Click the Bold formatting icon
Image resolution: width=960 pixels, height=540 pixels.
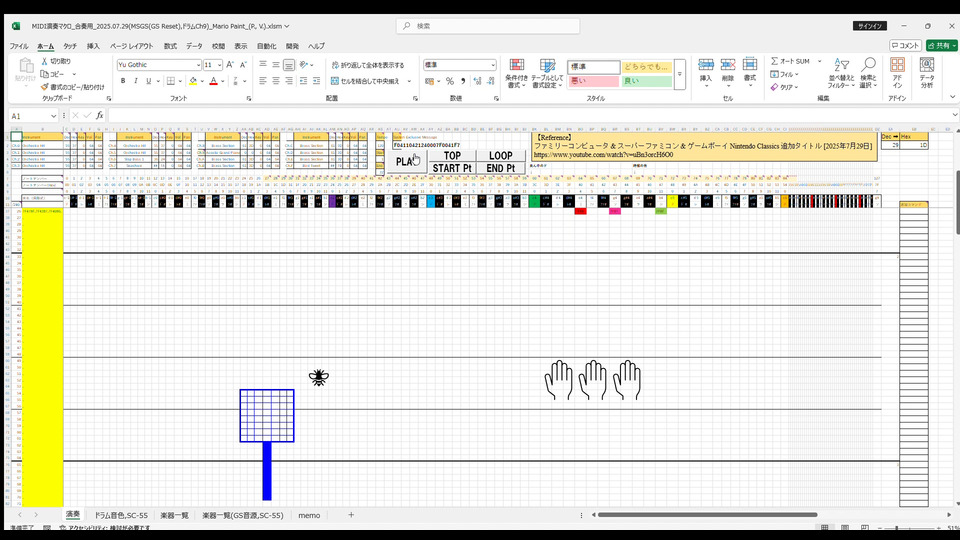click(x=122, y=81)
